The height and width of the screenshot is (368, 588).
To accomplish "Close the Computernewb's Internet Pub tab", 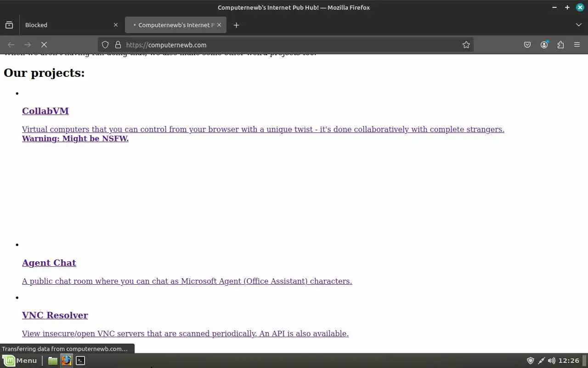I will (219, 25).
